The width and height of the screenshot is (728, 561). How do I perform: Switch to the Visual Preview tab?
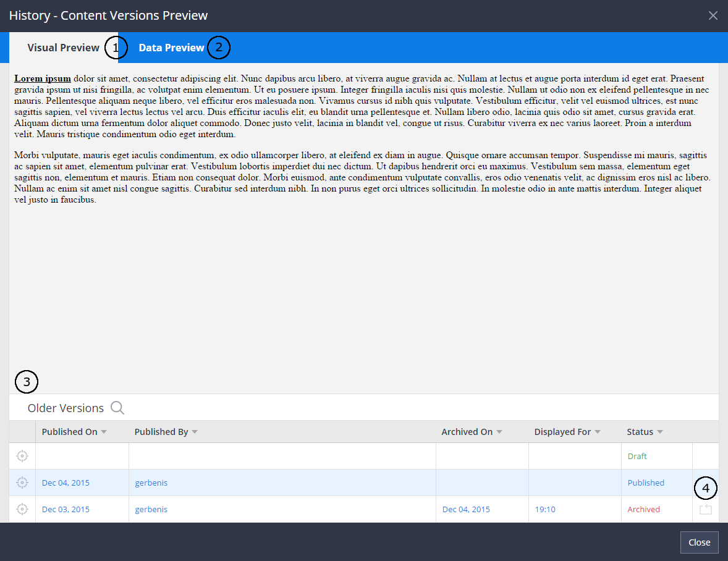click(63, 47)
